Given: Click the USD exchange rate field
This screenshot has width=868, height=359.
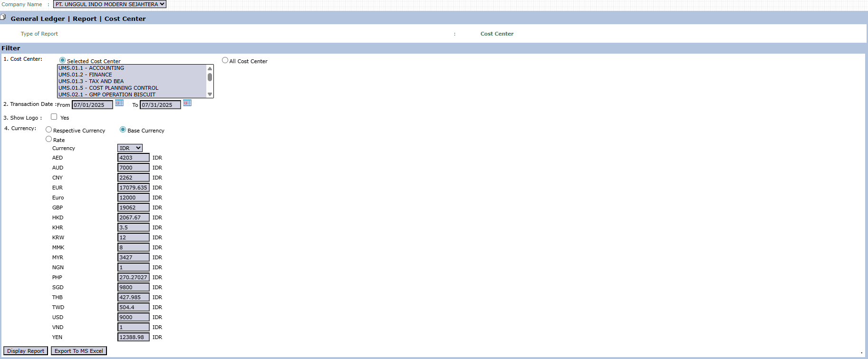Looking at the screenshot, I should [x=133, y=317].
